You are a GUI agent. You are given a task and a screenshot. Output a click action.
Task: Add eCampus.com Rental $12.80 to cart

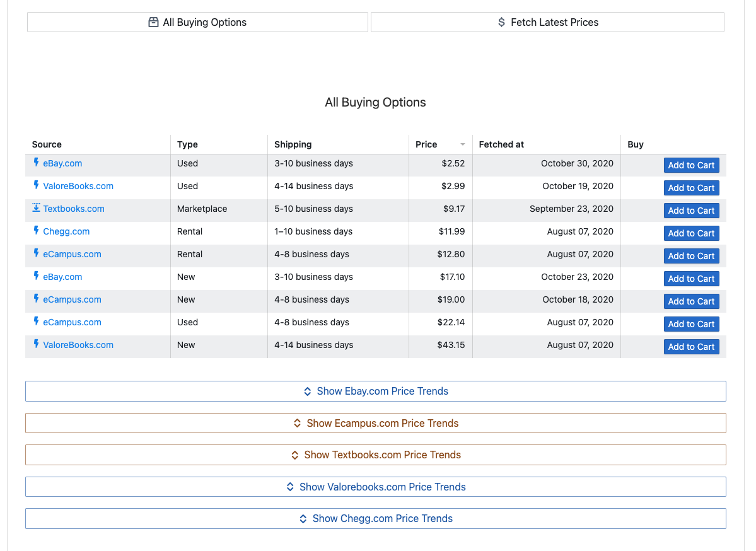[x=692, y=256]
